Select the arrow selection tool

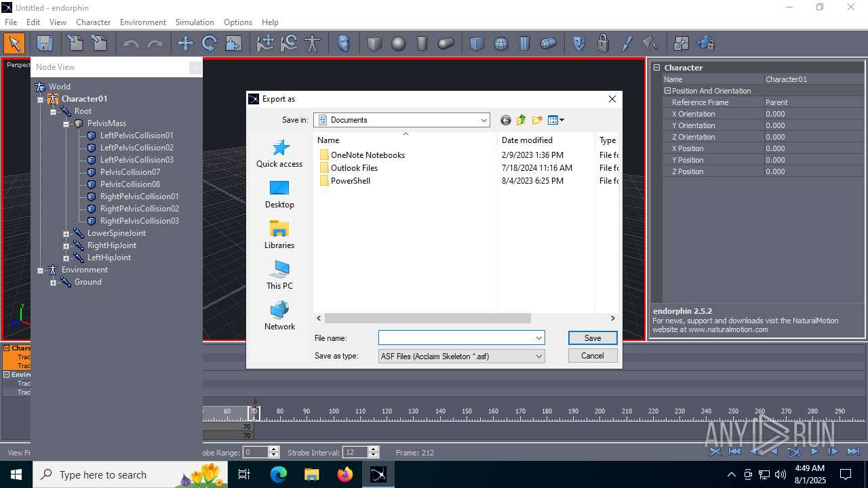click(x=14, y=44)
